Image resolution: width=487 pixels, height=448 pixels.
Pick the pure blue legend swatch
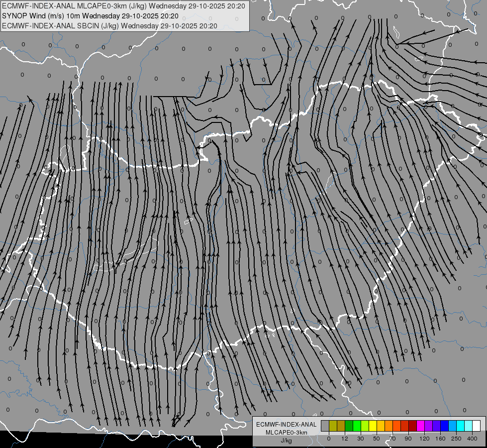445,426
